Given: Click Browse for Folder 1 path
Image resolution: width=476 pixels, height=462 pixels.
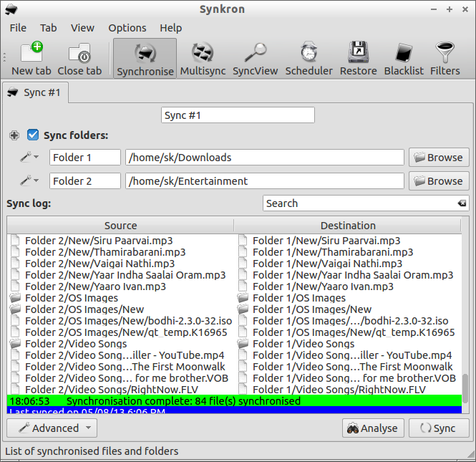Looking at the screenshot, I should click(439, 158).
